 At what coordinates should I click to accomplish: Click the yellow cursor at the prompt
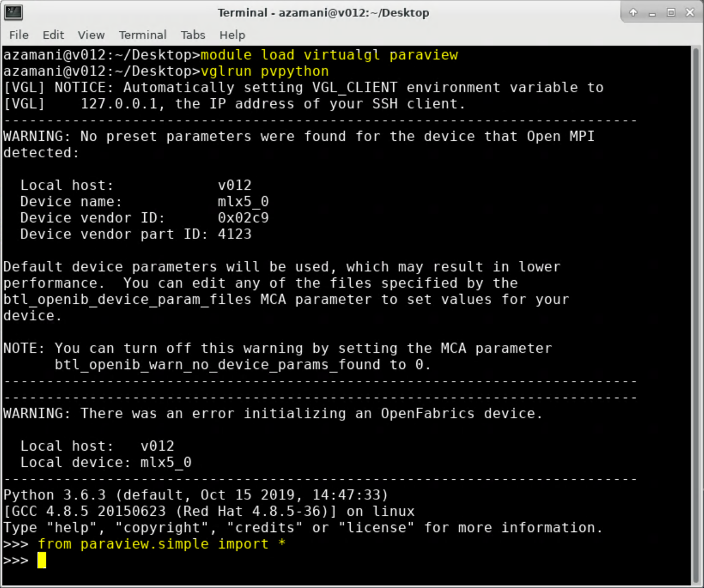[x=42, y=561]
